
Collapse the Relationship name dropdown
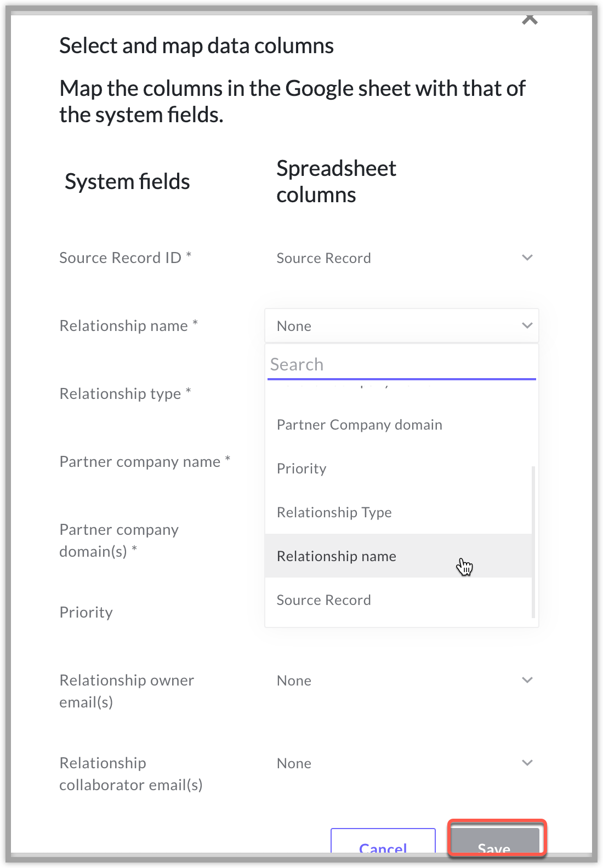point(400,326)
